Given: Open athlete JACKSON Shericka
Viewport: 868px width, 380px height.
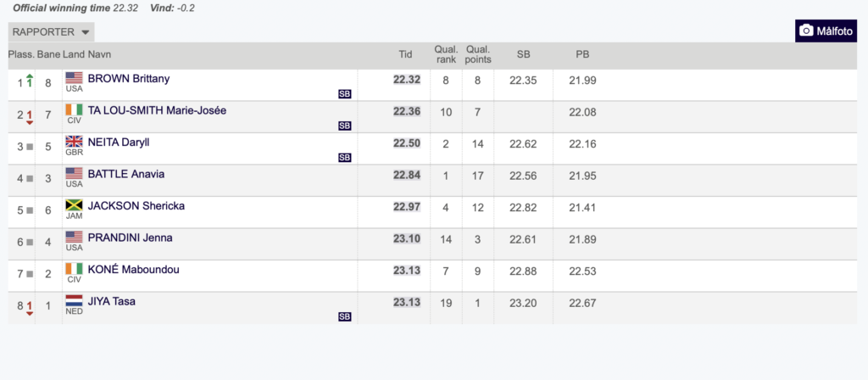Looking at the screenshot, I should pos(136,206).
